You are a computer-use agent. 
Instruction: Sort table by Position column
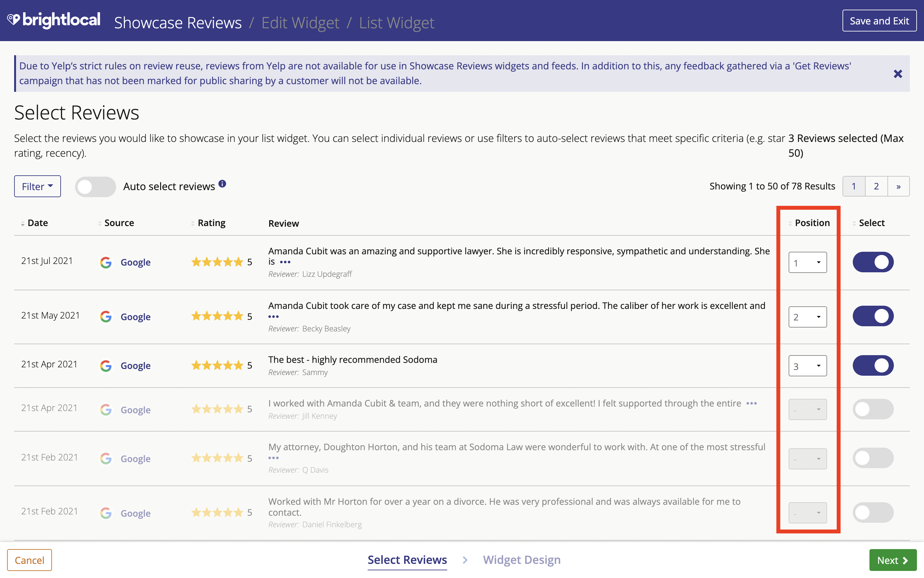[809, 223]
